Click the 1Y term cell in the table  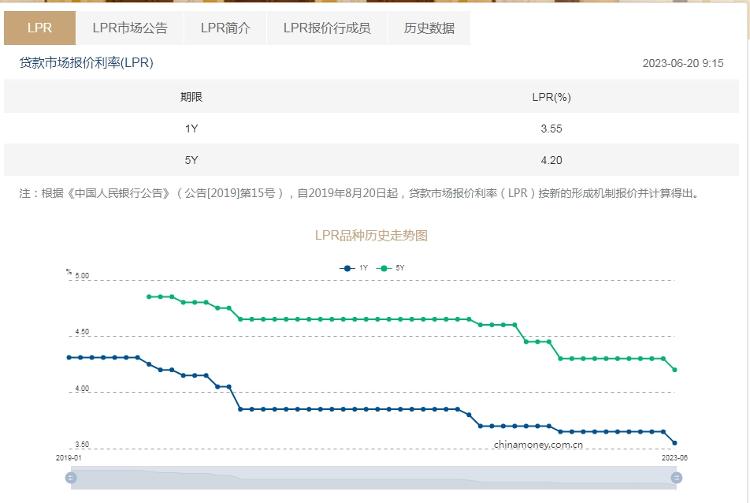[x=191, y=129]
